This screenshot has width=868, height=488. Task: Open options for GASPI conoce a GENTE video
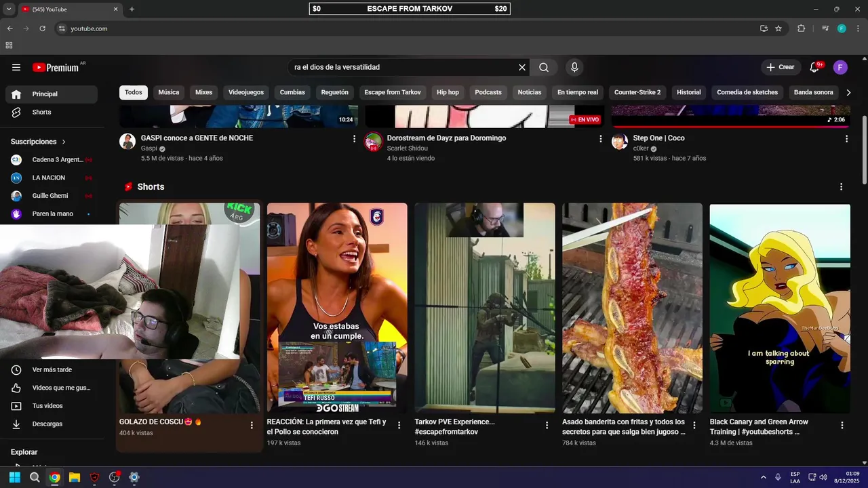(x=354, y=138)
